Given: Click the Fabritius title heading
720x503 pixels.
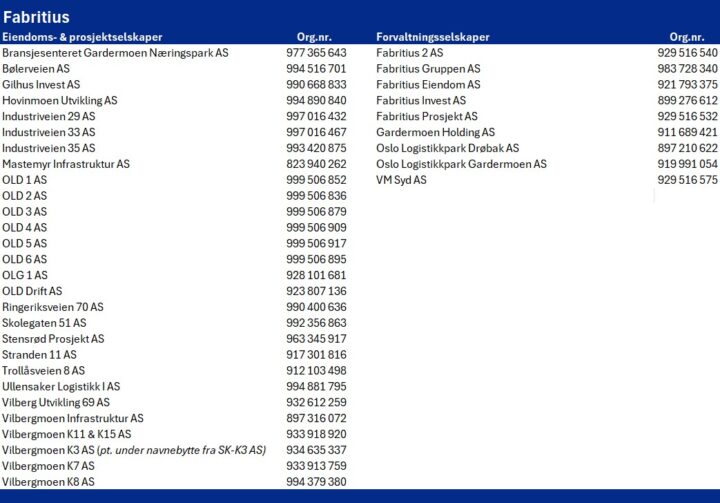Looking at the screenshot, I should pos(36,17).
